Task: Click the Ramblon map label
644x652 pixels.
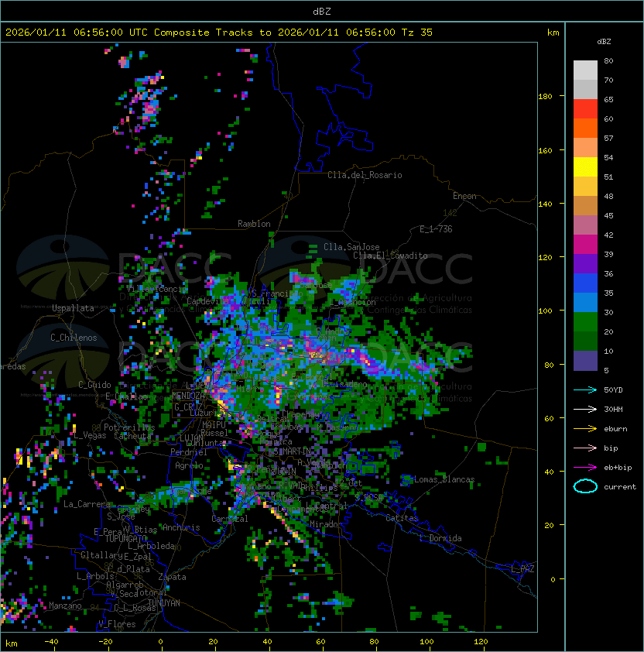Action: tap(254, 224)
